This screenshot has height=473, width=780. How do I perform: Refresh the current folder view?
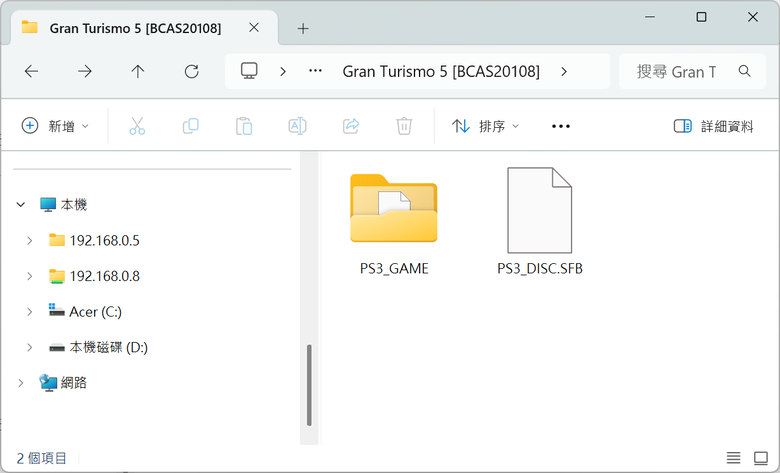tap(192, 72)
